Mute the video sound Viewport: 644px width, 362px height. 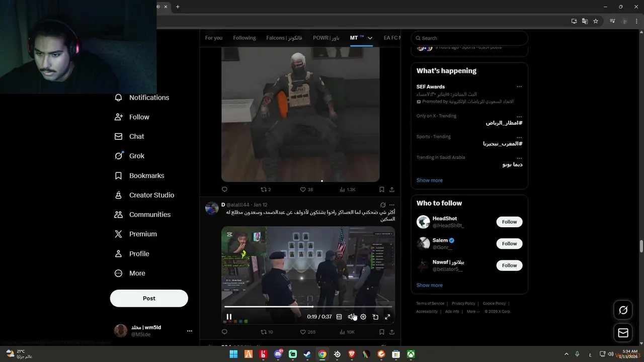(x=351, y=317)
